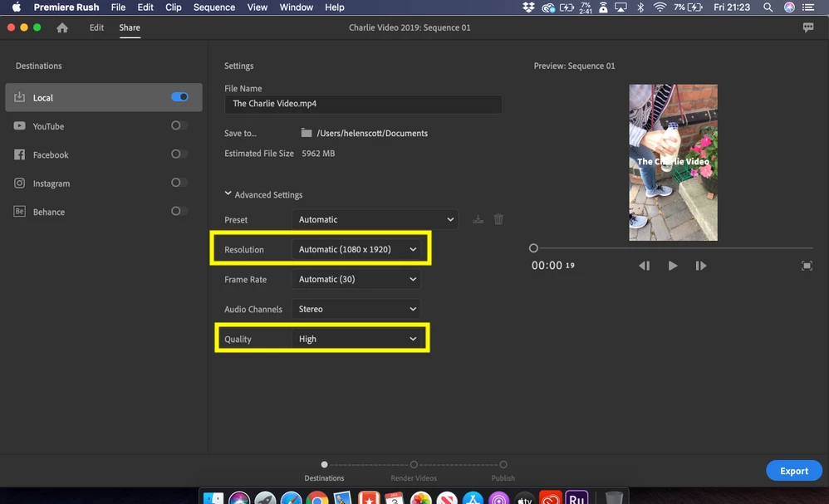This screenshot has height=504, width=829.
Task: Select the Facebook destination icon
Action: 20,154
